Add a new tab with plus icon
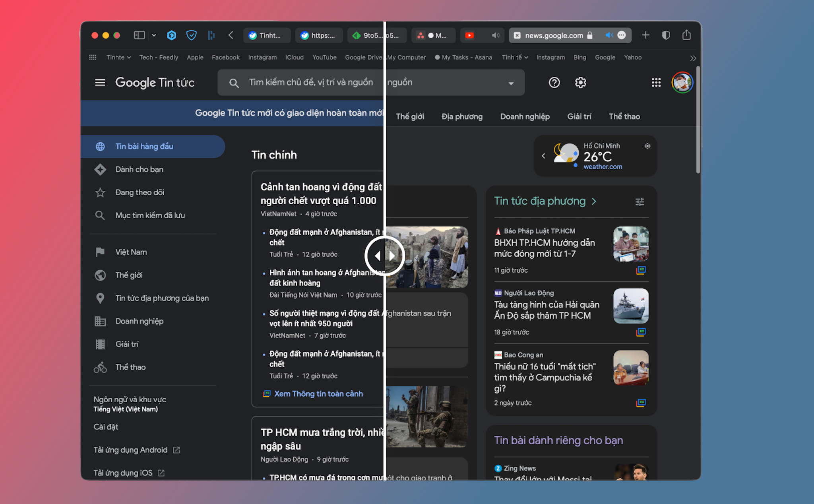Image resolution: width=814 pixels, height=504 pixels. [645, 35]
